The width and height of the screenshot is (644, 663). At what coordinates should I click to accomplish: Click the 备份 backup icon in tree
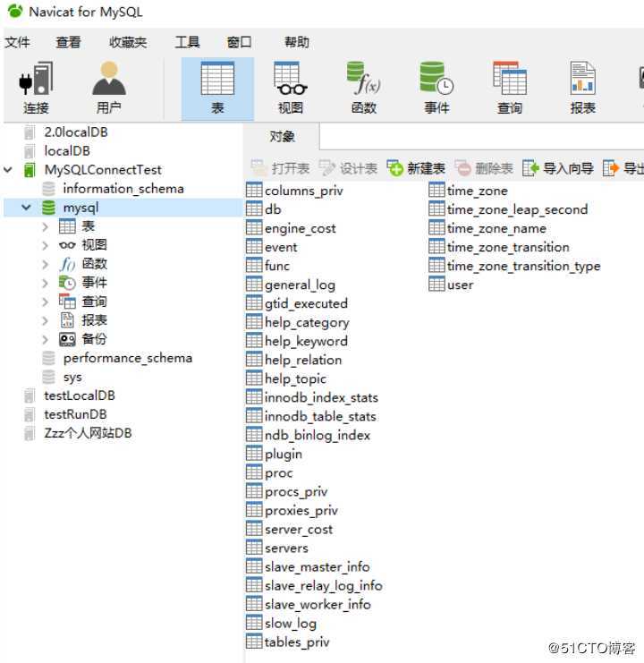67,339
